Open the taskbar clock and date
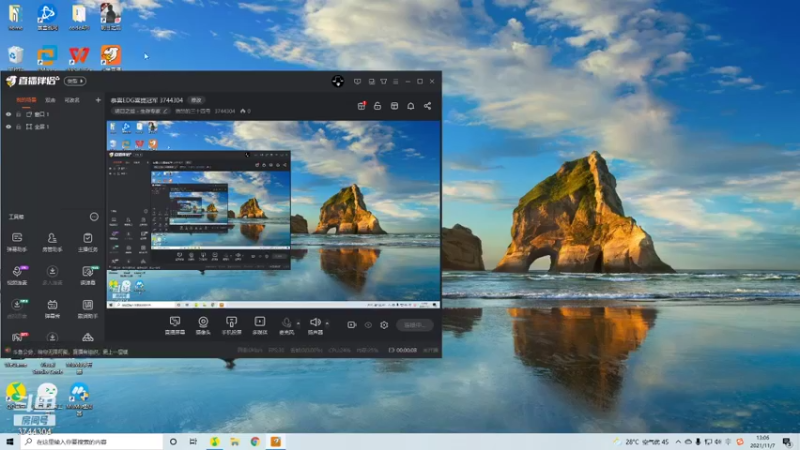Viewport: 800px width, 450px height. coord(763,441)
